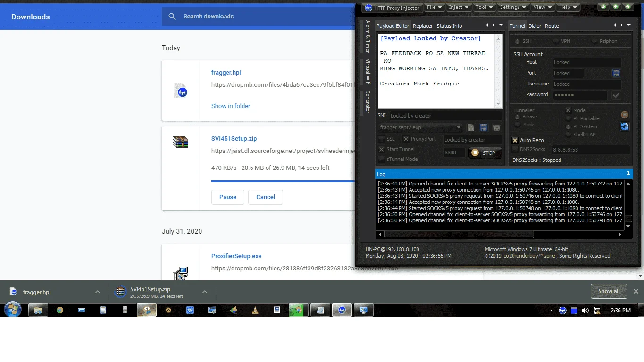Open Windows Explorer from the taskbar

(x=38, y=311)
